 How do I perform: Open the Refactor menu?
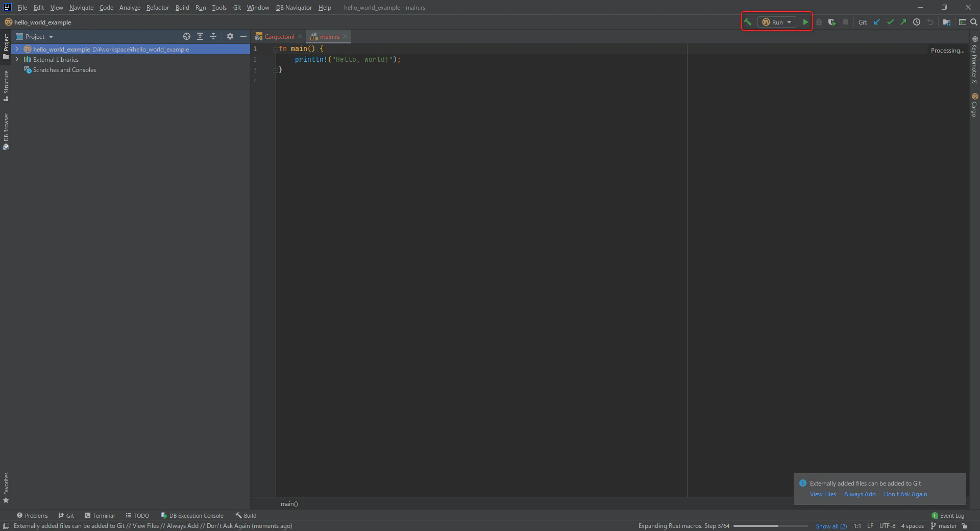click(x=157, y=7)
